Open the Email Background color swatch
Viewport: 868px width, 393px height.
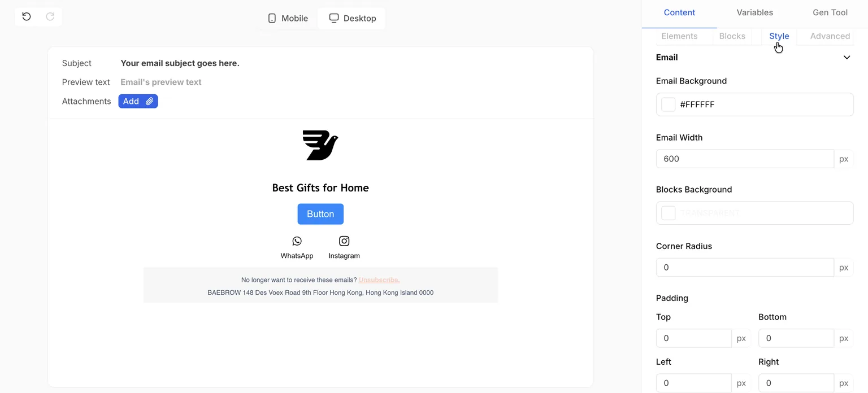tap(669, 104)
